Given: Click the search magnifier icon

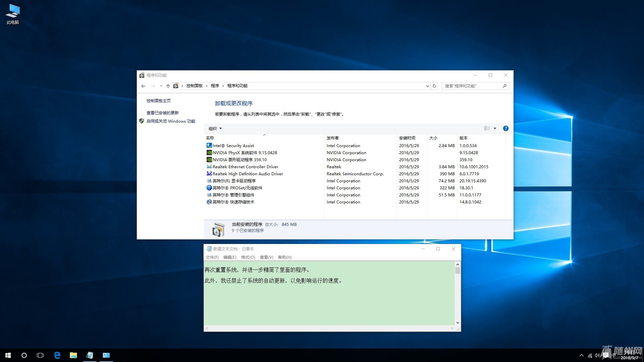Looking at the screenshot, I should pyautogui.click(x=504, y=86).
